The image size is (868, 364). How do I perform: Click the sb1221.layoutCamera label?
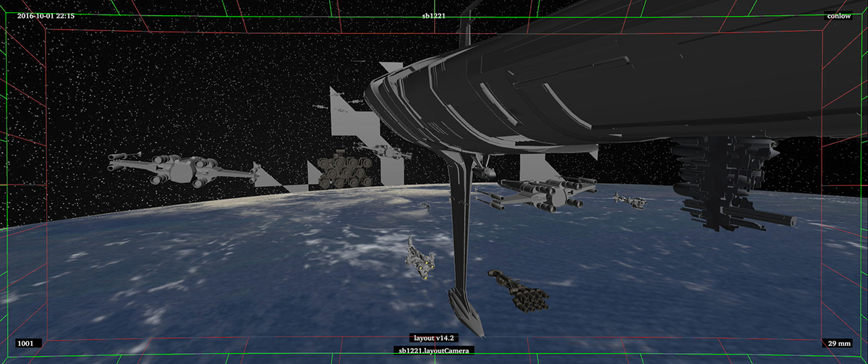pos(434,351)
